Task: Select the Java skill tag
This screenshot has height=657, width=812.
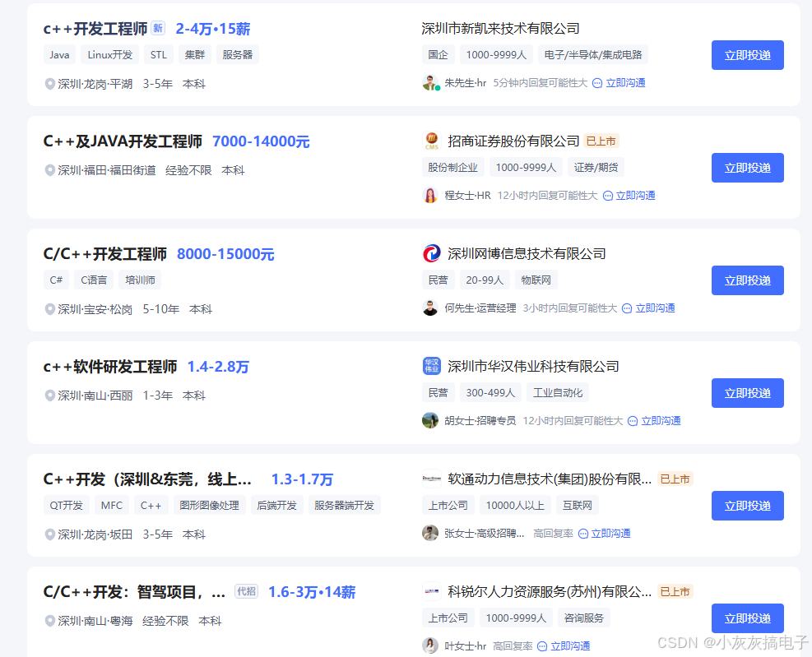Action: coord(58,54)
